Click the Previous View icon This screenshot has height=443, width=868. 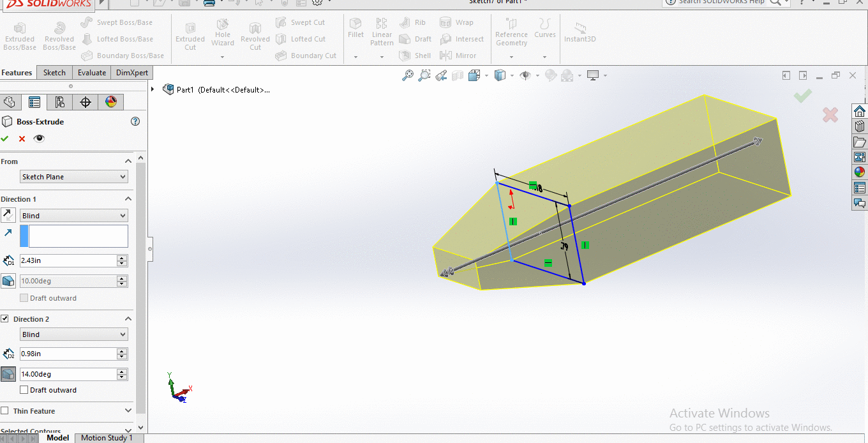point(441,75)
